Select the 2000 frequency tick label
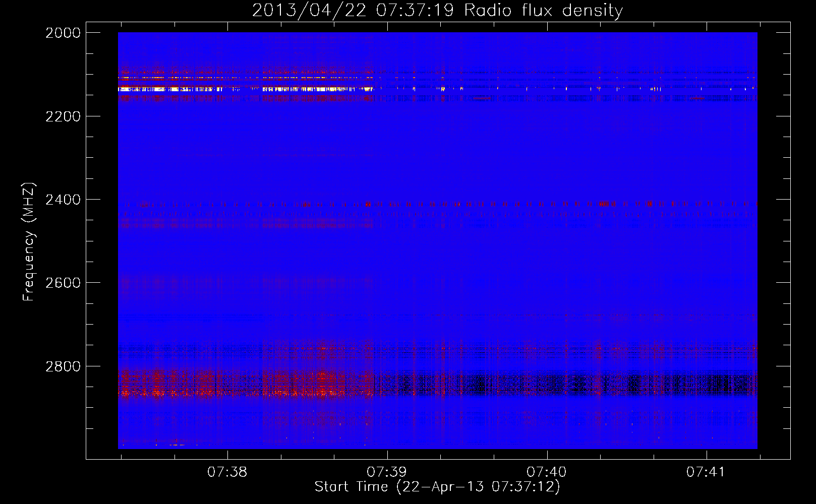This screenshot has width=816, height=504. [x=63, y=33]
